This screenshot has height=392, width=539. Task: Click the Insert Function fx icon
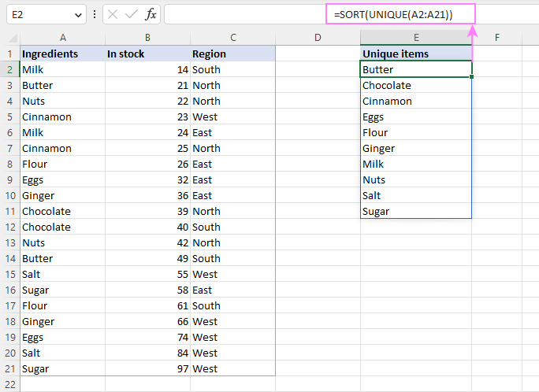[x=151, y=14]
